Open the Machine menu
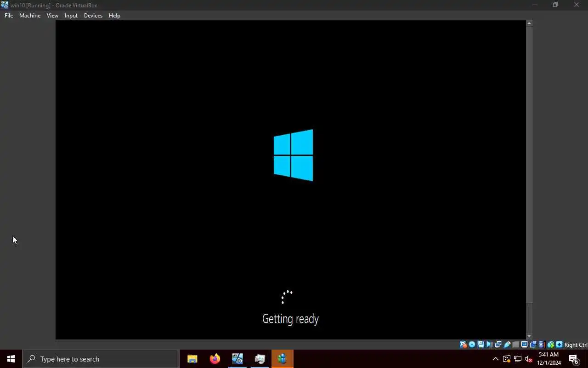This screenshot has width=588, height=368. pos(30,15)
